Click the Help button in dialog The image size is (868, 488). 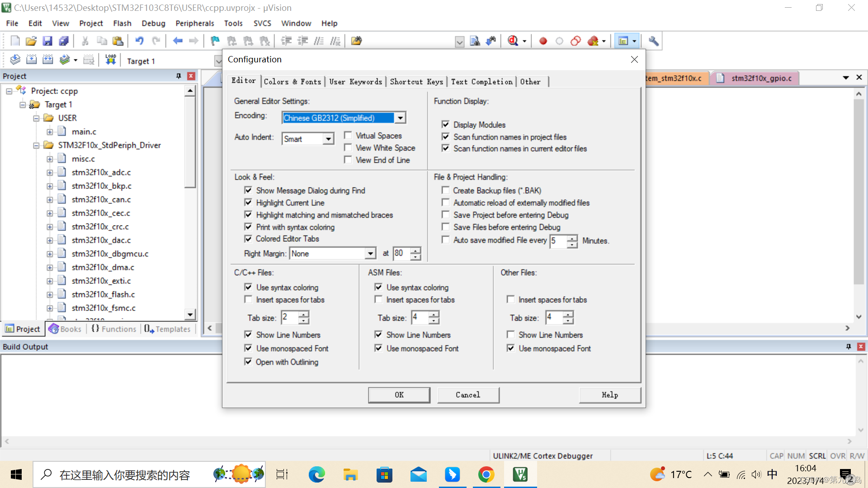(610, 395)
